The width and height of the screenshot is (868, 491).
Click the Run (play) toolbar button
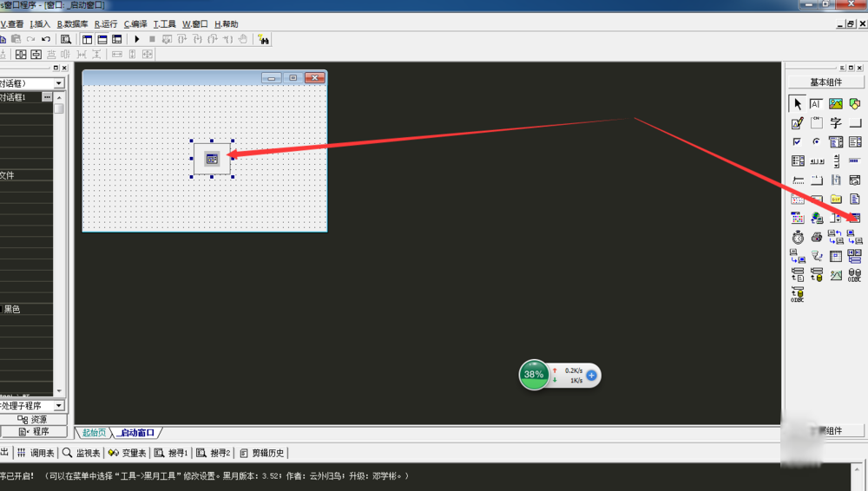[137, 39]
